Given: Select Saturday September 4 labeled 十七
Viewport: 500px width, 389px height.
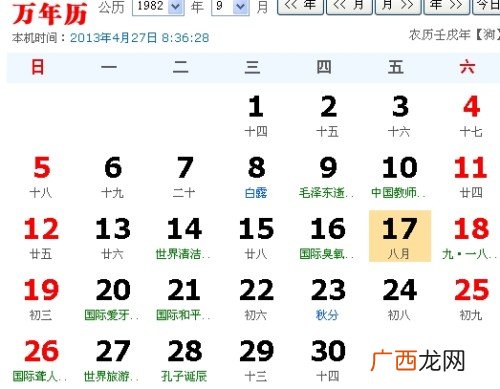Looking at the screenshot, I should tap(471, 116).
